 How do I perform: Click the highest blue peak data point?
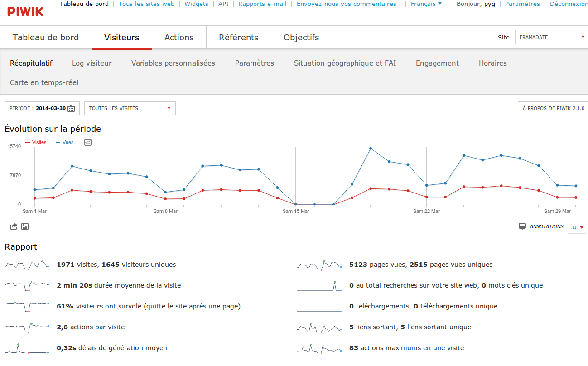[371, 149]
